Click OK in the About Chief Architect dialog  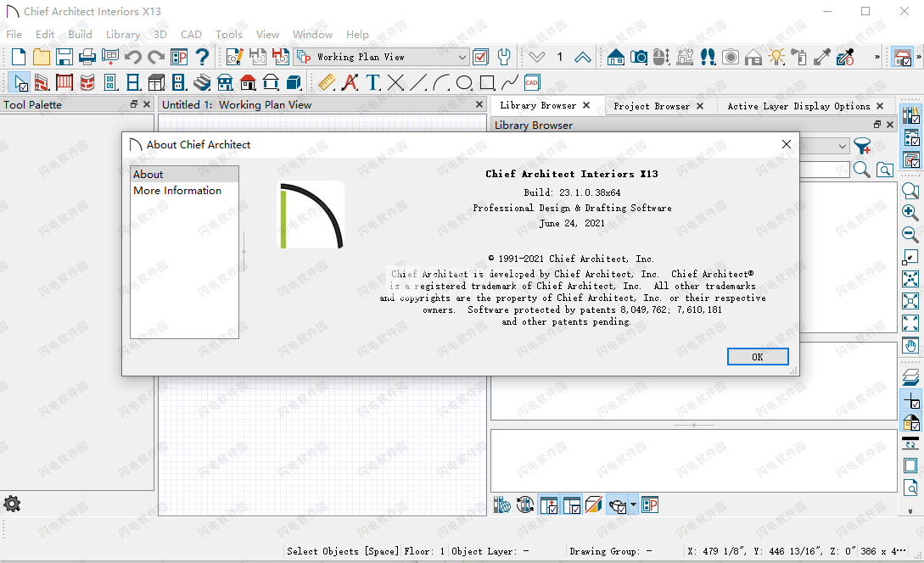coord(758,357)
